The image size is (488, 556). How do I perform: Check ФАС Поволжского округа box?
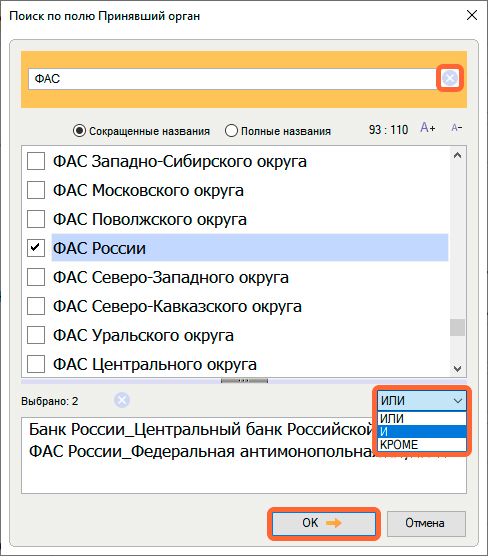[x=36, y=219]
